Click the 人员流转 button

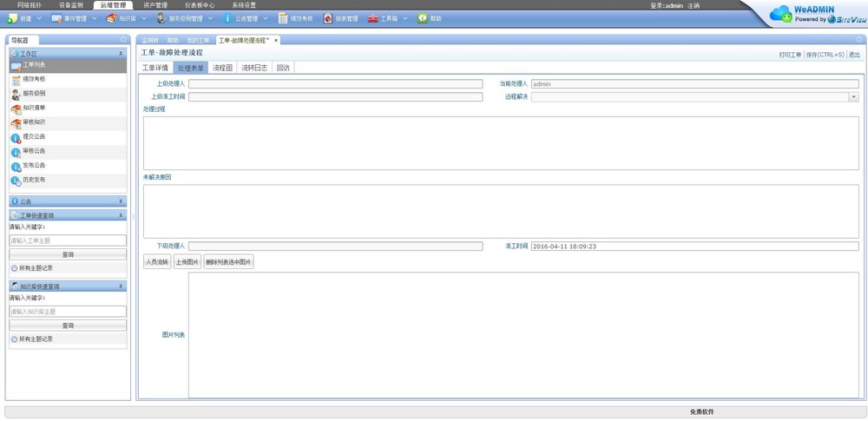[x=156, y=262]
